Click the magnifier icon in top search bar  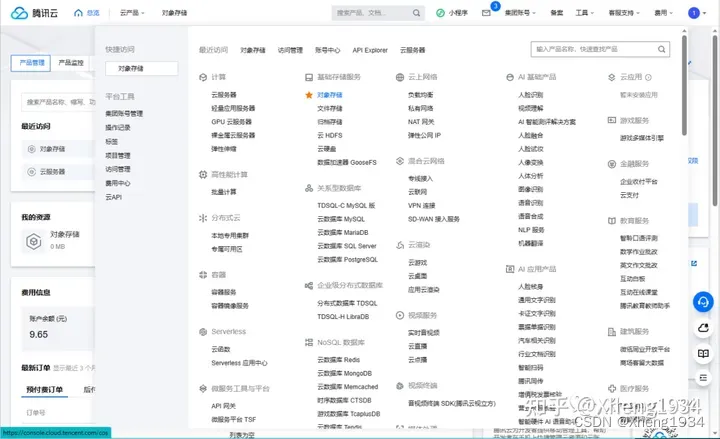click(416, 13)
